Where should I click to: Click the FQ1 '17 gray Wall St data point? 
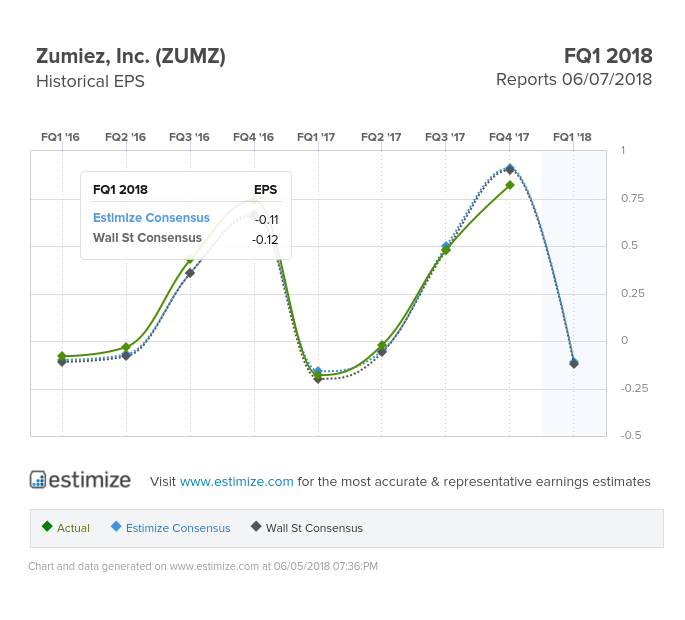[x=318, y=379]
